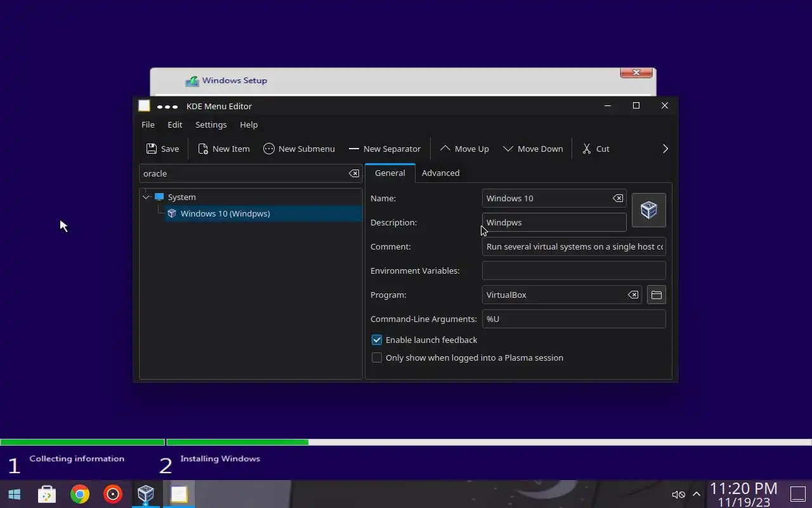Open the File menu
Viewport: 812px width, 508px height.
coord(148,124)
